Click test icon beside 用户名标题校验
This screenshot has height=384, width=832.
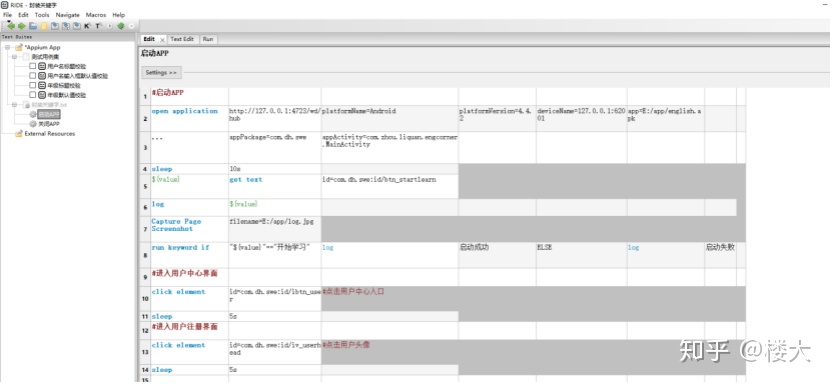pos(42,66)
